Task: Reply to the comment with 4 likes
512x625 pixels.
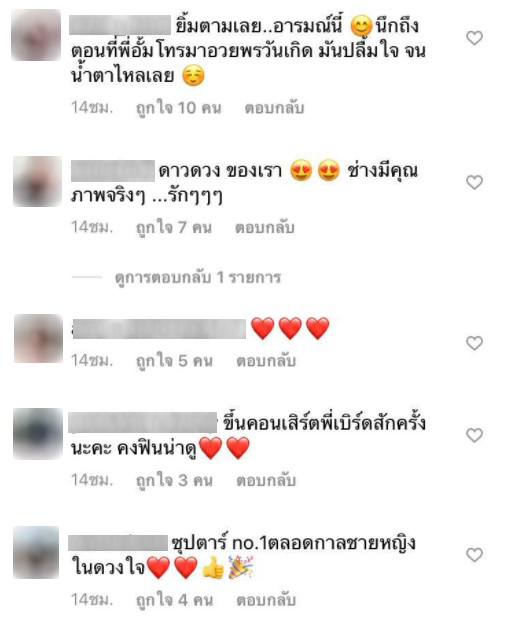Action: tap(266, 600)
